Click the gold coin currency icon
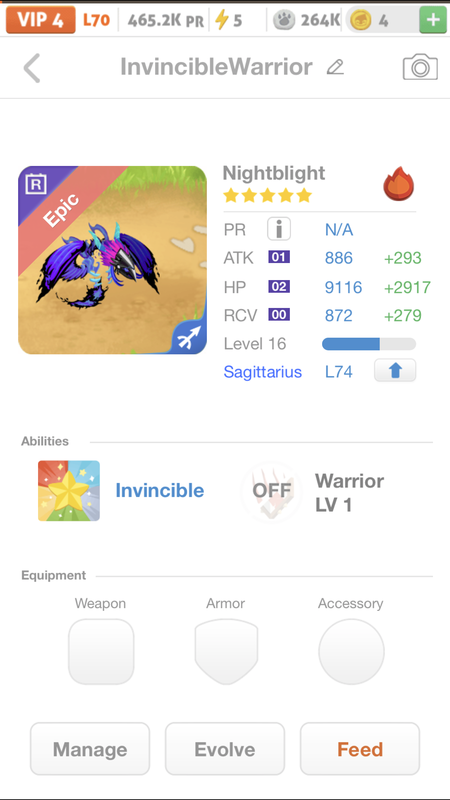Viewport: 450px width, 800px height. (x=360, y=20)
